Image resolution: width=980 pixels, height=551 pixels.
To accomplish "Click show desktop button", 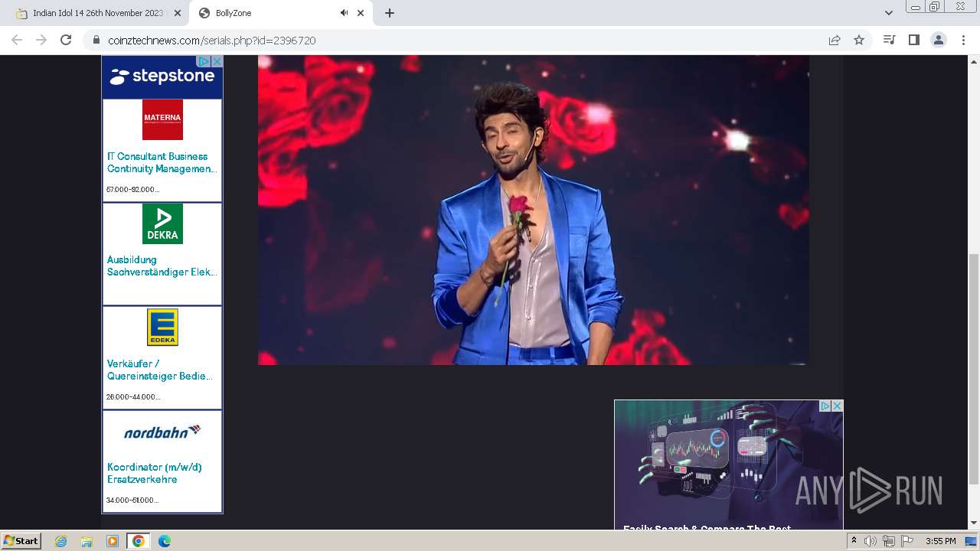I will point(972,541).
